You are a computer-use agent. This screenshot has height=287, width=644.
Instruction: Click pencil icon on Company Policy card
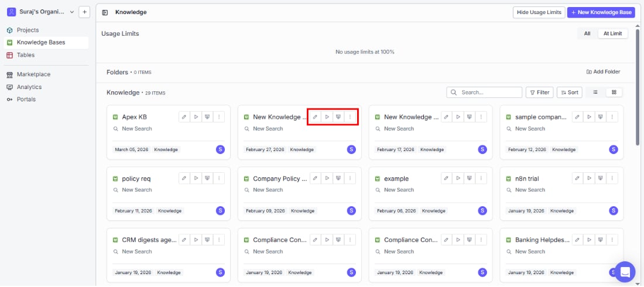(x=316, y=178)
